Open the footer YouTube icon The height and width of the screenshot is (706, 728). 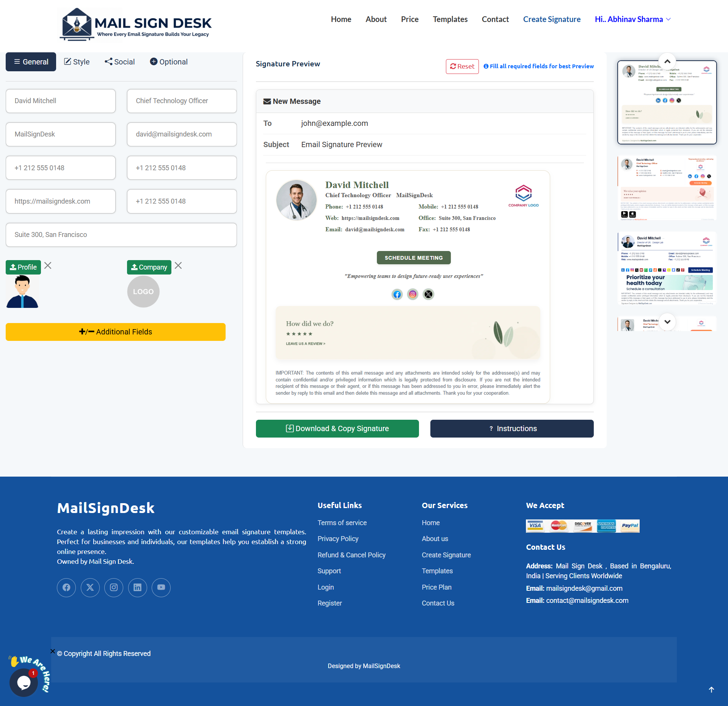(161, 588)
